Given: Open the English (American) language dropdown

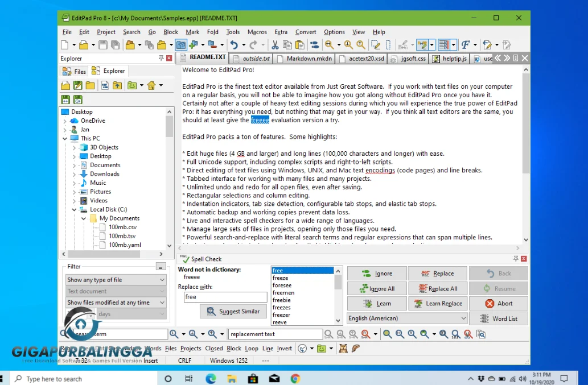Looking at the screenshot, I should (407, 318).
